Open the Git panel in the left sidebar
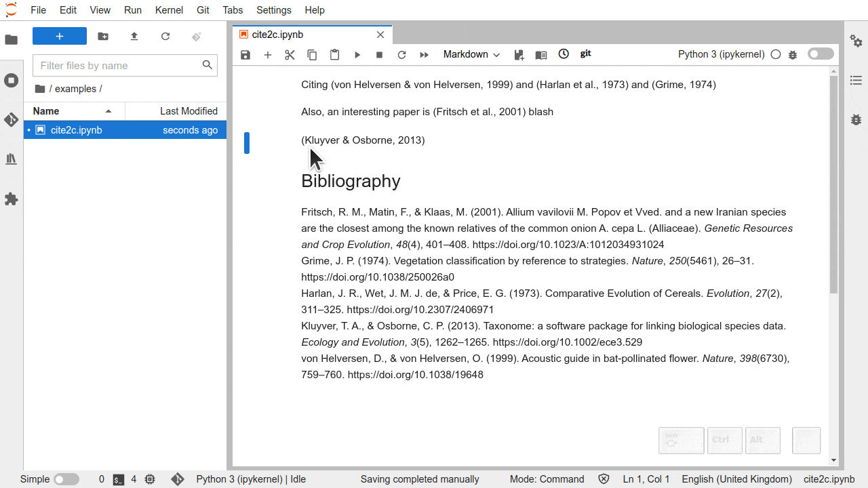Screen dimensions: 868x488 click(11, 120)
